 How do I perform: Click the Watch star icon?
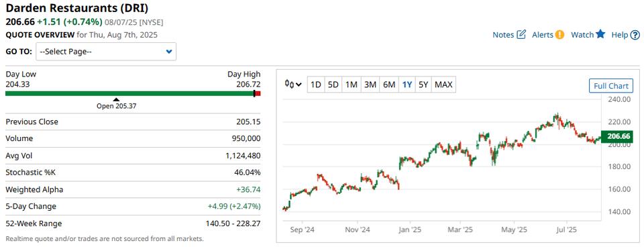click(600, 34)
